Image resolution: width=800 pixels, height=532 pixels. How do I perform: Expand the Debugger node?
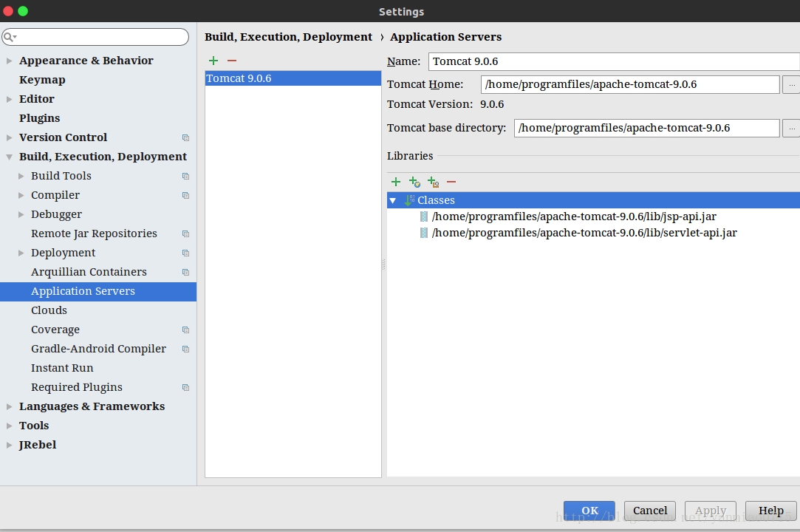pyautogui.click(x=21, y=214)
